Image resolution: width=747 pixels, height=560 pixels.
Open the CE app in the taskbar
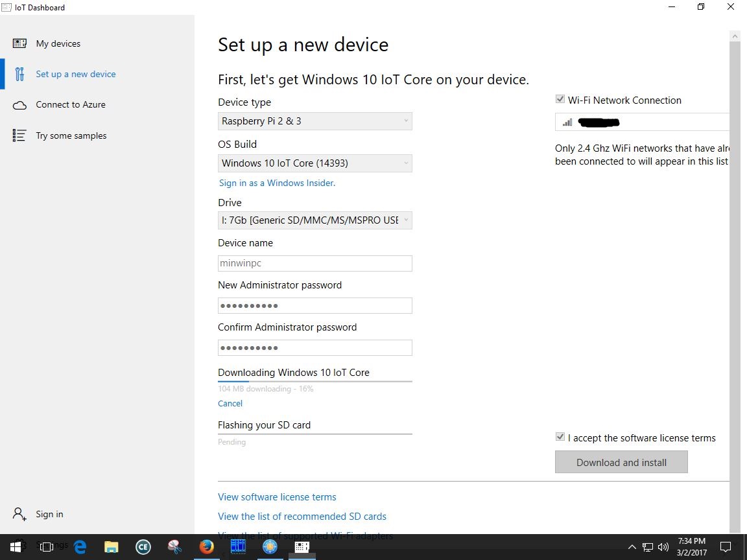tap(143, 546)
